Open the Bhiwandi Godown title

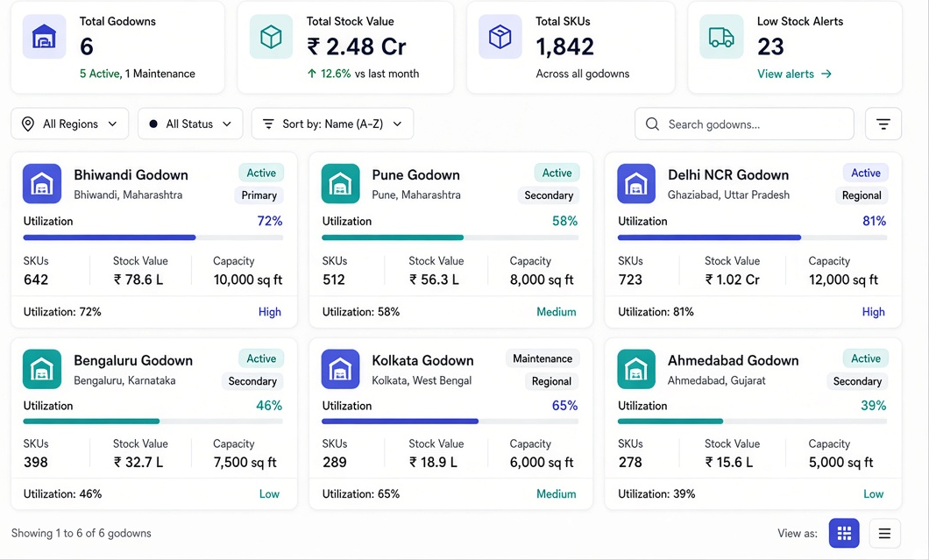[131, 174]
